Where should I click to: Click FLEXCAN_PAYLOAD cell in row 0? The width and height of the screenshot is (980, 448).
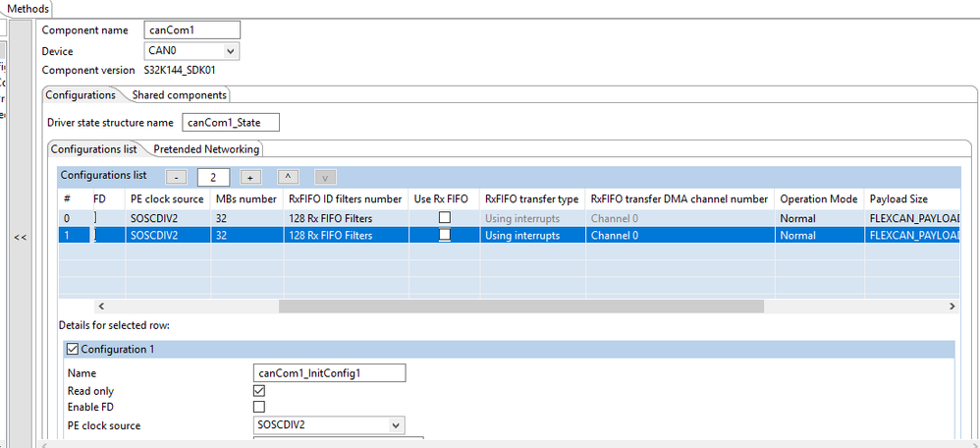(x=912, y=218)
